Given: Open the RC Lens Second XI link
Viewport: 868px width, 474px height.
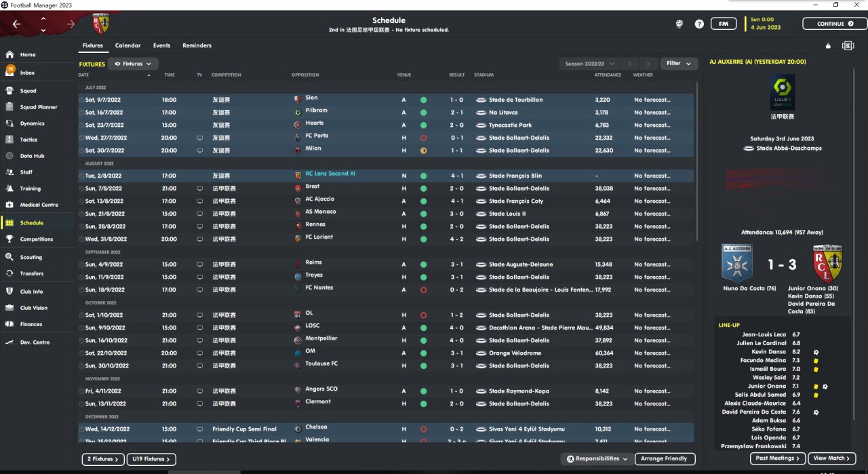Looking at the screenshot, I should pyautogui.click(x=330, y=174).
